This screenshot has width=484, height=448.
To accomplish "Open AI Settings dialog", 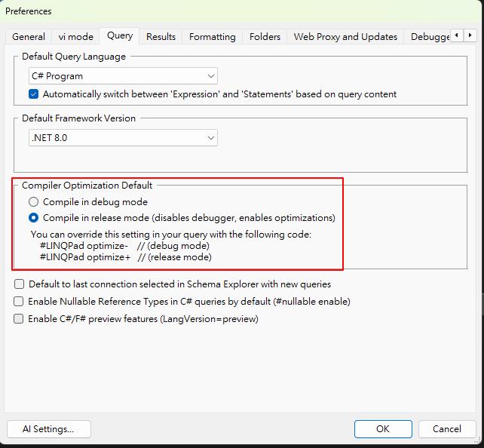I will (49, 429).
